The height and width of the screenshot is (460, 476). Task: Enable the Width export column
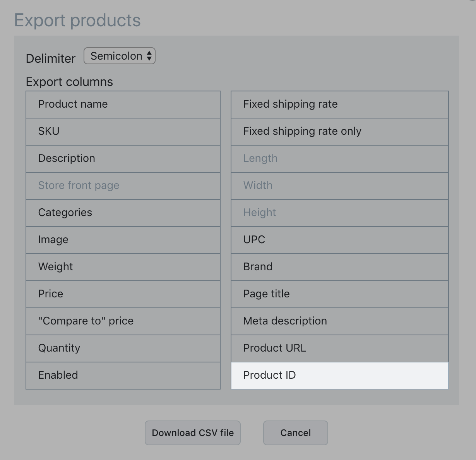pyautogui.click(x=340, y=186)
